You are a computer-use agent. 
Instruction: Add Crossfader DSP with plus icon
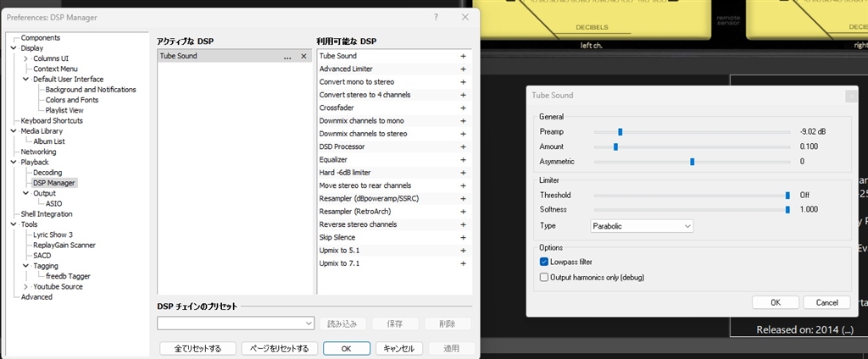(463, 108)
